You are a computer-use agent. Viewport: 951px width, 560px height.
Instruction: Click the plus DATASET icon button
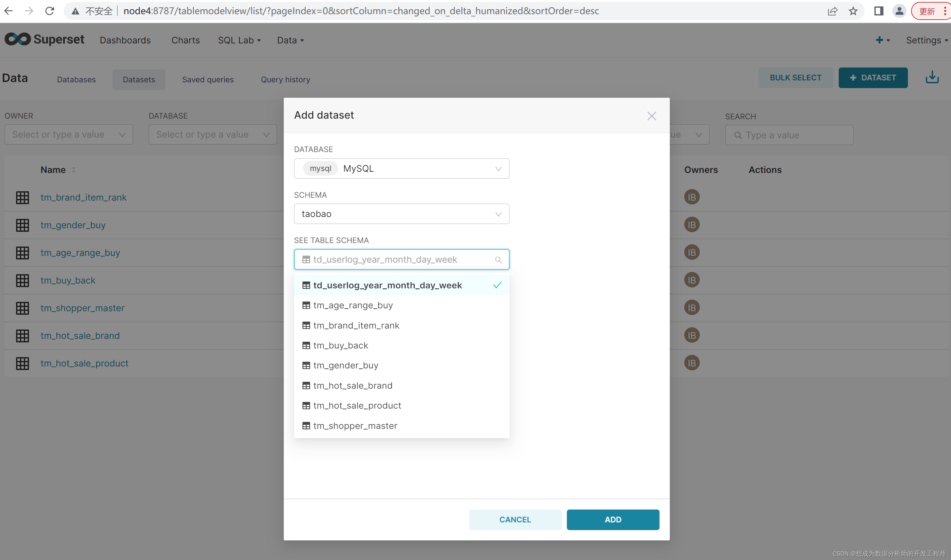click(x=873, y=78)
